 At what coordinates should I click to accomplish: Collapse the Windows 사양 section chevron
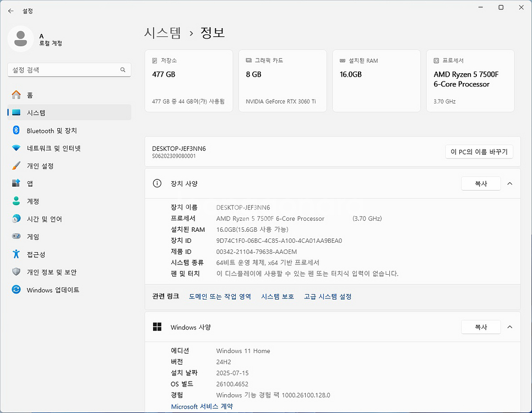(x=509, y=327)
